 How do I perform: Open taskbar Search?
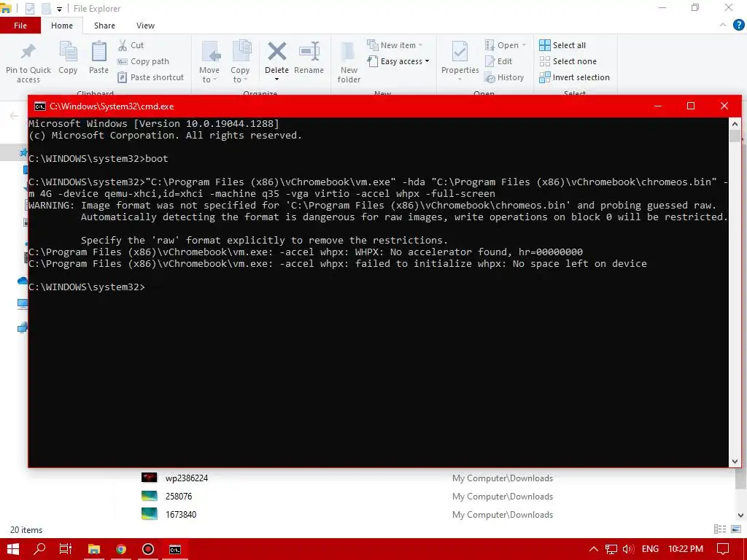[x=39, y=549]
